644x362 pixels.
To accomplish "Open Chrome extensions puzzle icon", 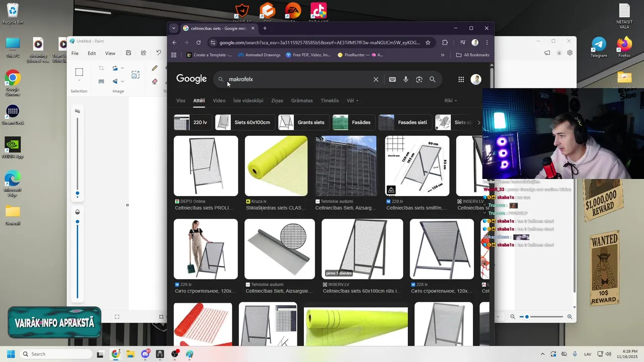I will 445,43.
